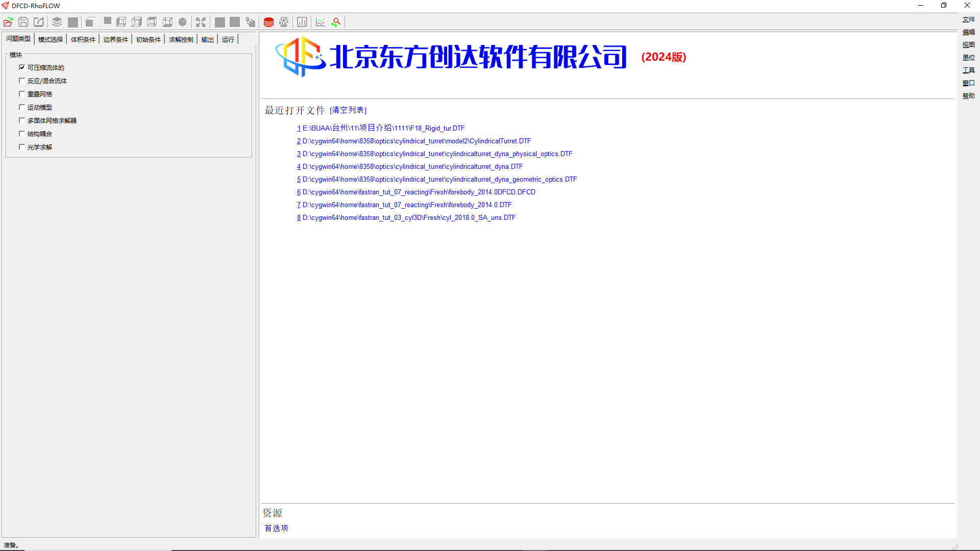Click the small dark square view icon

(x=107, y=21)
